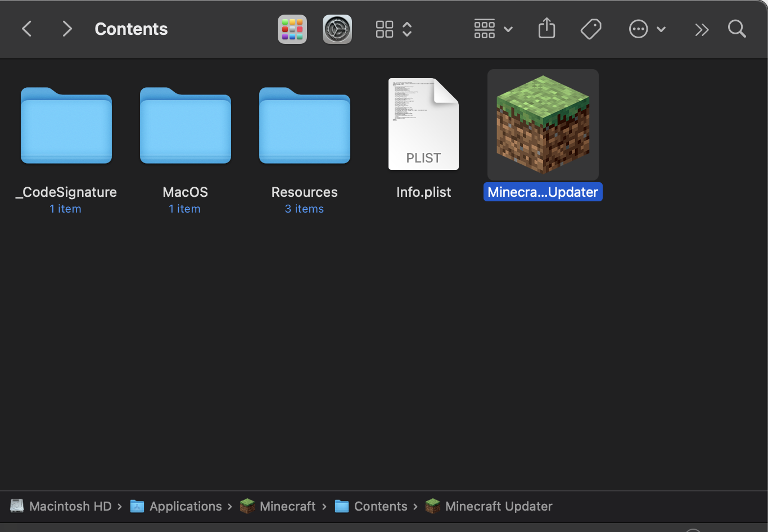Select the MacOS folder
The height and width of the screenshot is (532, 768).
click(x=186, y=126)
